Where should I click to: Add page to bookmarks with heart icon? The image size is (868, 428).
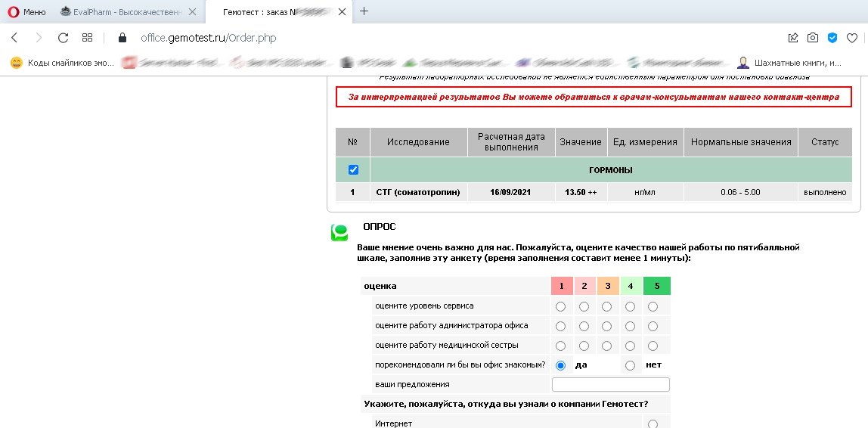click(852, 38)
